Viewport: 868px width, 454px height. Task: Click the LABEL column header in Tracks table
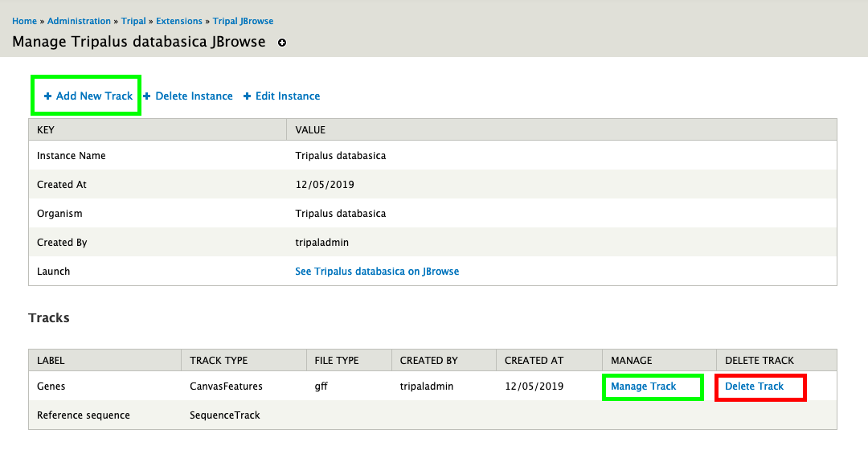(x=51, y=361)
